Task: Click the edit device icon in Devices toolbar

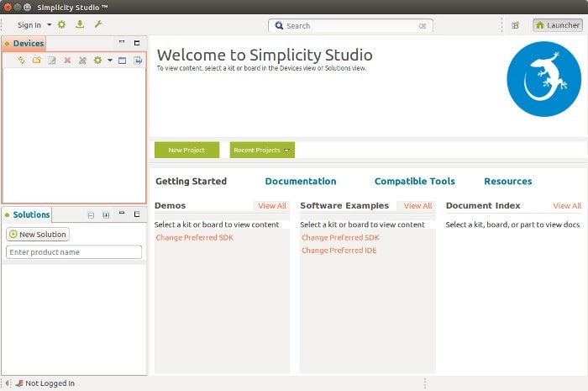Action: click(52, 60)
